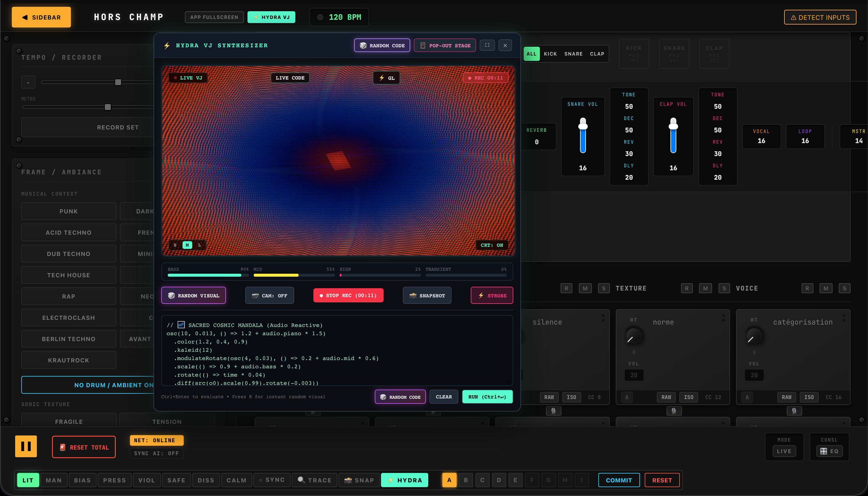This screenshot has width=868, height=496.
Task: Stop the recording with STOP REC
Action: pos(348,295)
